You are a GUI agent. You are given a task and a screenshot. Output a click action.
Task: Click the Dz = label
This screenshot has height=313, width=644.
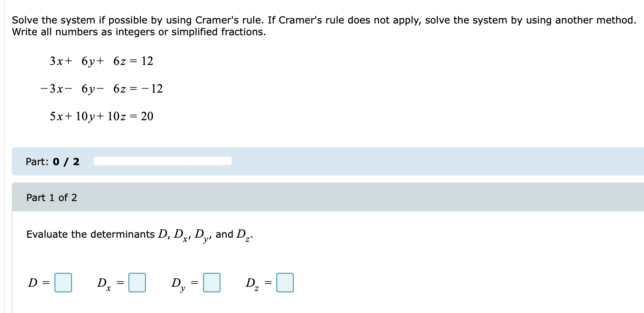coord(257,283)
